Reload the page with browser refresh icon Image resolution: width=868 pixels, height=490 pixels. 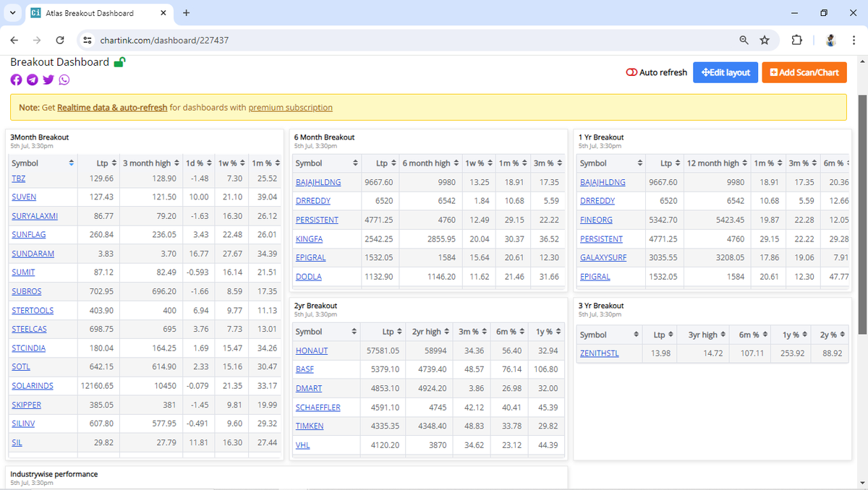60,40
